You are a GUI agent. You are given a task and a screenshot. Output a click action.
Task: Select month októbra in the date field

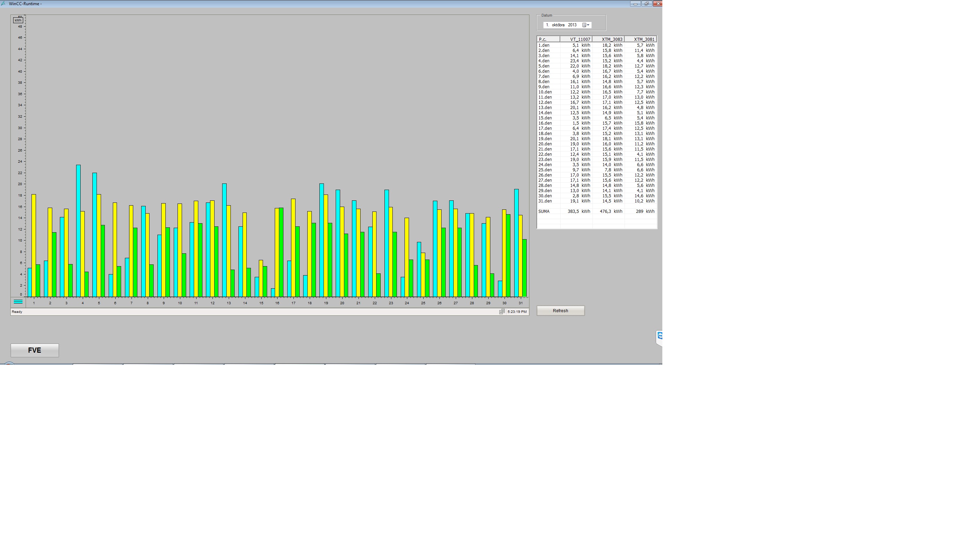558,25
